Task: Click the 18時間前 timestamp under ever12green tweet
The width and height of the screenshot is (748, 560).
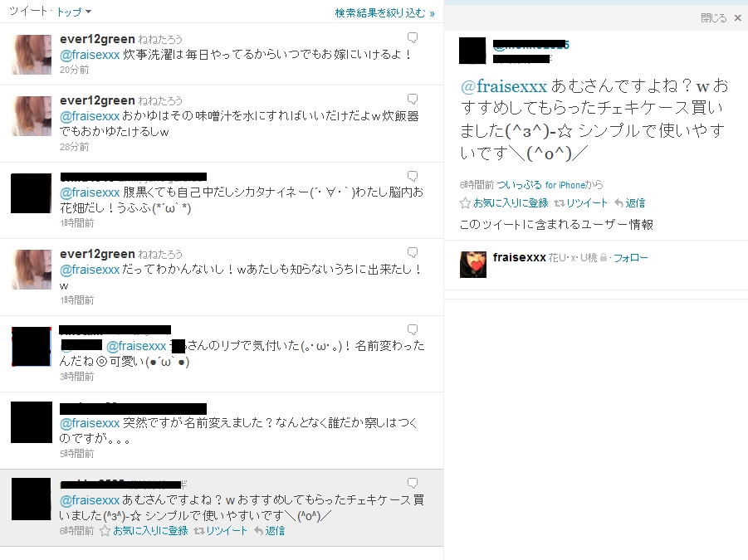Action: coord(77,300)
